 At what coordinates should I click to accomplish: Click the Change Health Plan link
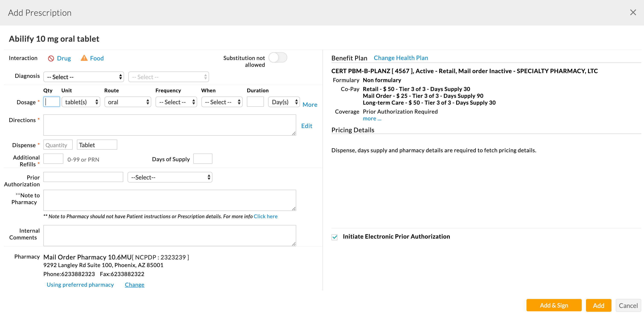click(401, 58)
